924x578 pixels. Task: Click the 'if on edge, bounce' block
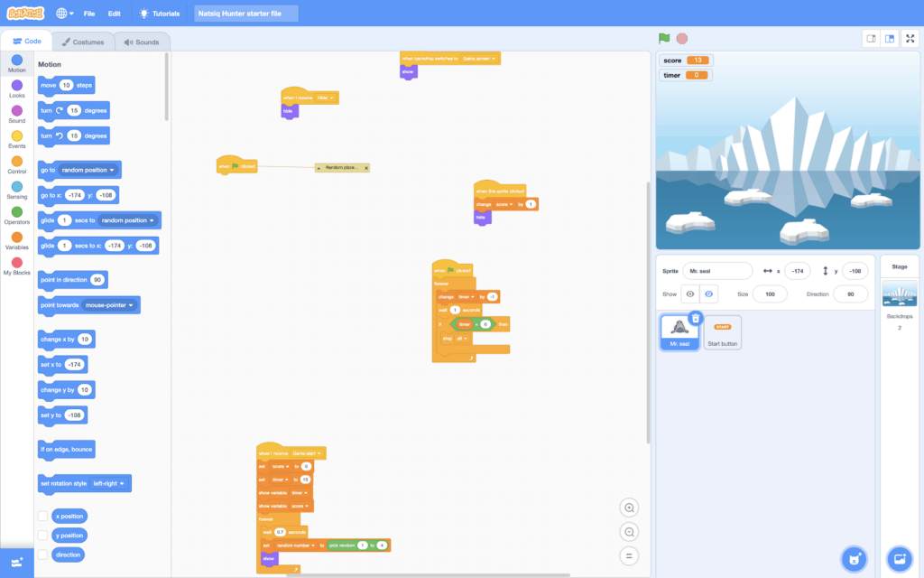(66, 450)
